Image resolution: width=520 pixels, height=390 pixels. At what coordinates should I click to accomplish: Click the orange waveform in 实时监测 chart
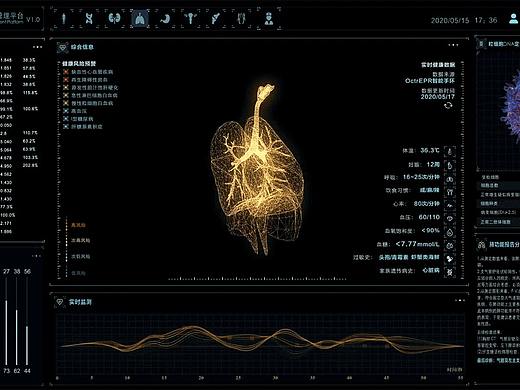262,339
